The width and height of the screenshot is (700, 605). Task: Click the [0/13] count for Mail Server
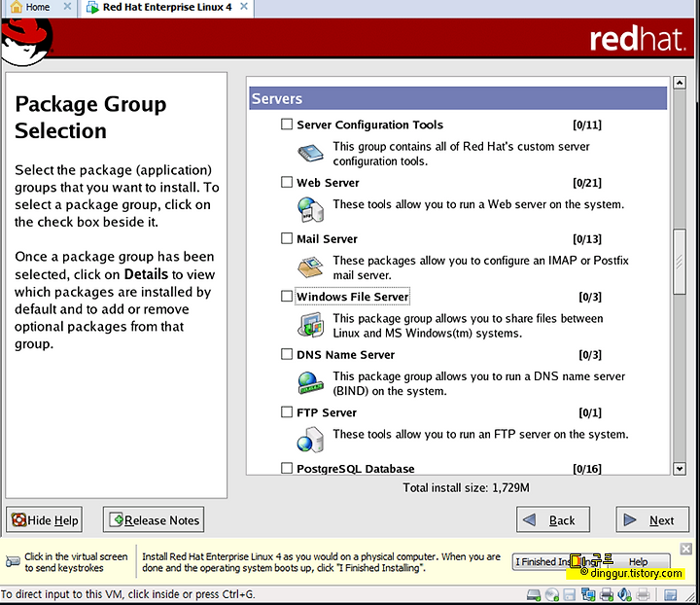click(x=587, y=239)
